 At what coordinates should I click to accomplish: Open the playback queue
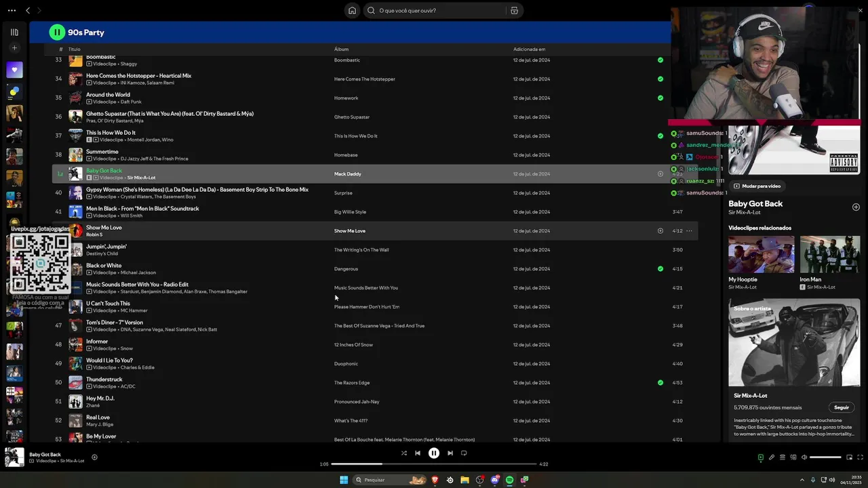[x=782, y=457]
